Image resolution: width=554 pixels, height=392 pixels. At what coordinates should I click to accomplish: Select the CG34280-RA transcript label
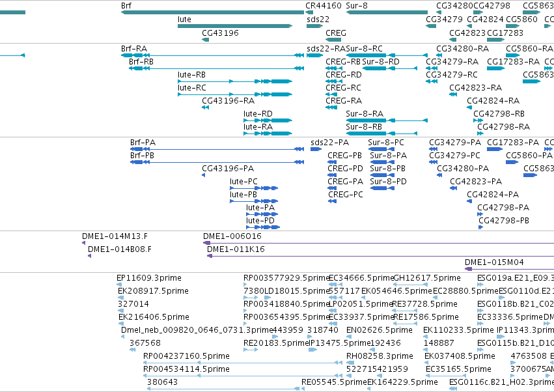point(462,48)
